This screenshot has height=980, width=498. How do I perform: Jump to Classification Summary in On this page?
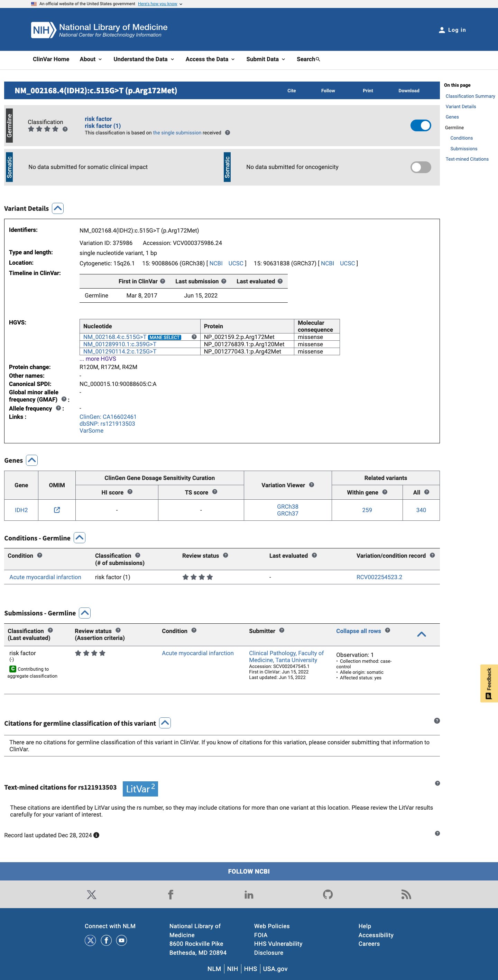(x=470, y=96)
